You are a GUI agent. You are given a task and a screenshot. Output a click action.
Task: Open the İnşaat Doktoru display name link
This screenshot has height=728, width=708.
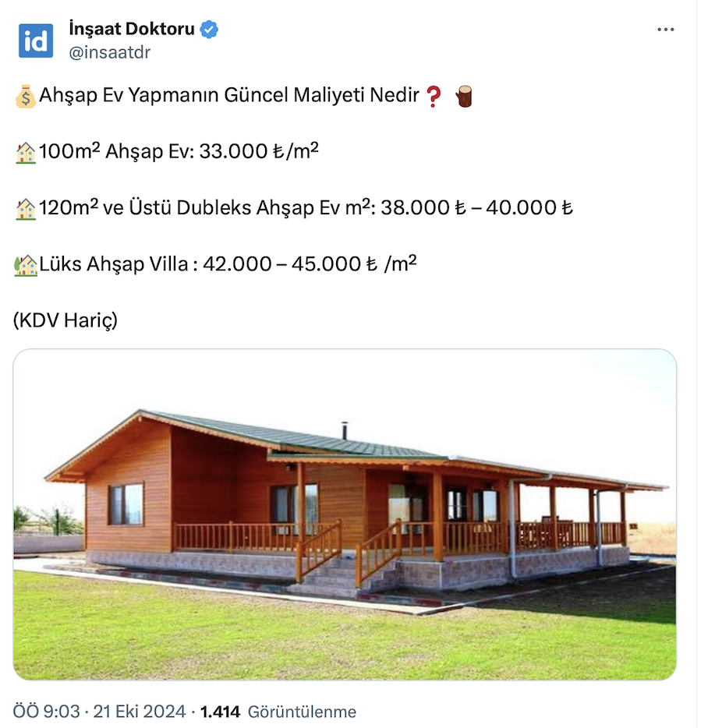[130, 30]
